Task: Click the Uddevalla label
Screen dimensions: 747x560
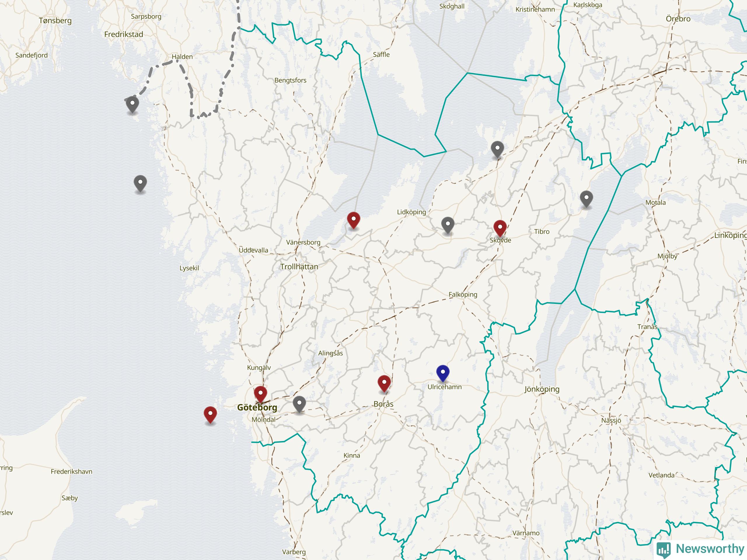Action: [x=253, y=250]
